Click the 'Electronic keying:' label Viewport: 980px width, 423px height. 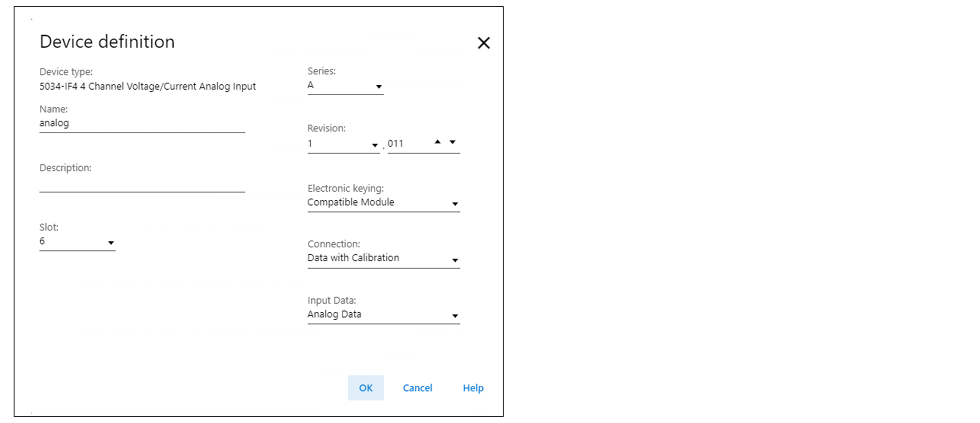click(345, 188)
